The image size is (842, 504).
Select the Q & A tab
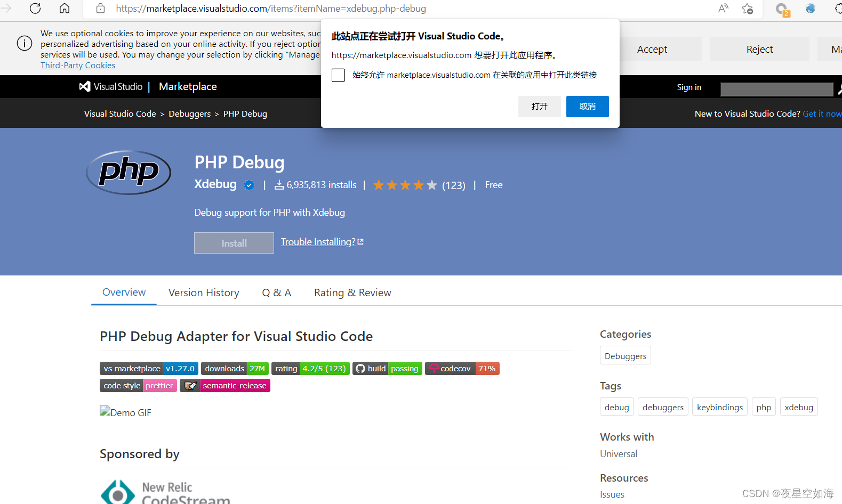276,292
